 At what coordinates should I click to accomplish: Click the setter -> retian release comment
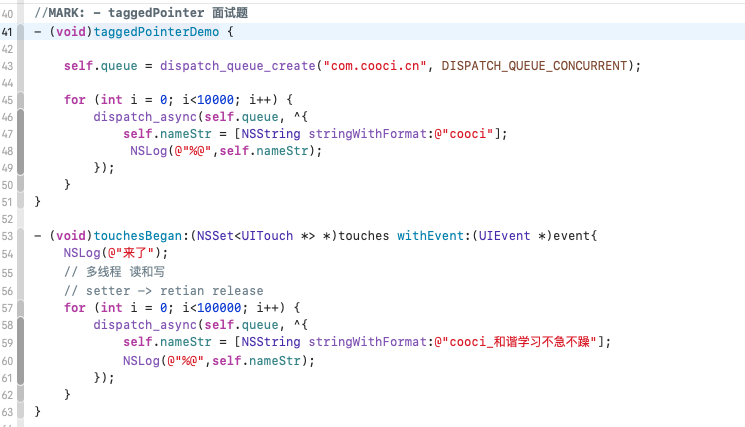pos(163,291)
